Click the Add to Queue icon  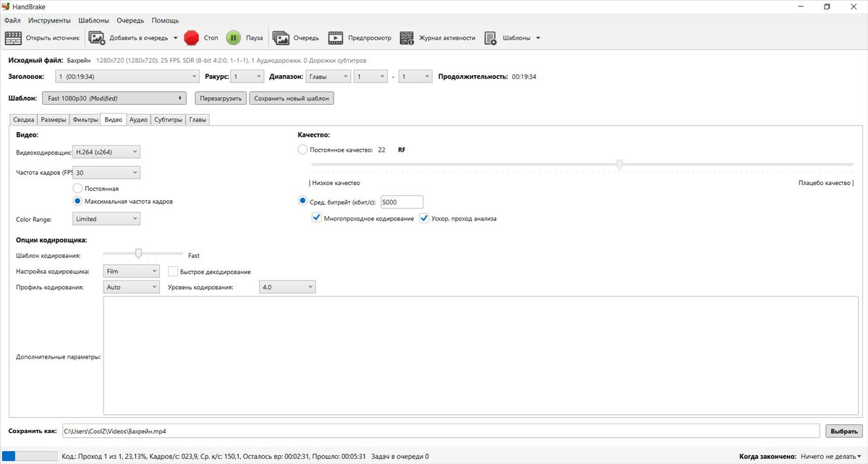point(97,38)
